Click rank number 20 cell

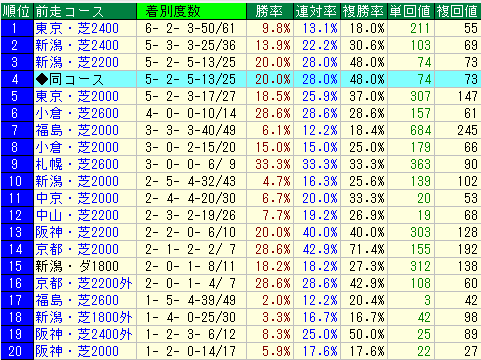coord(17,351)
